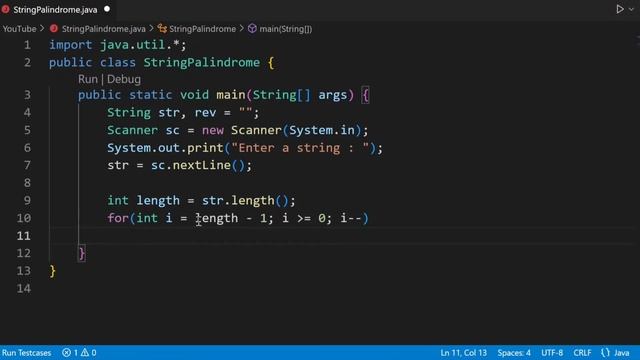640x360 pixels.
Task: Change file encoding via UTF-8
Action: coord(552,353)
